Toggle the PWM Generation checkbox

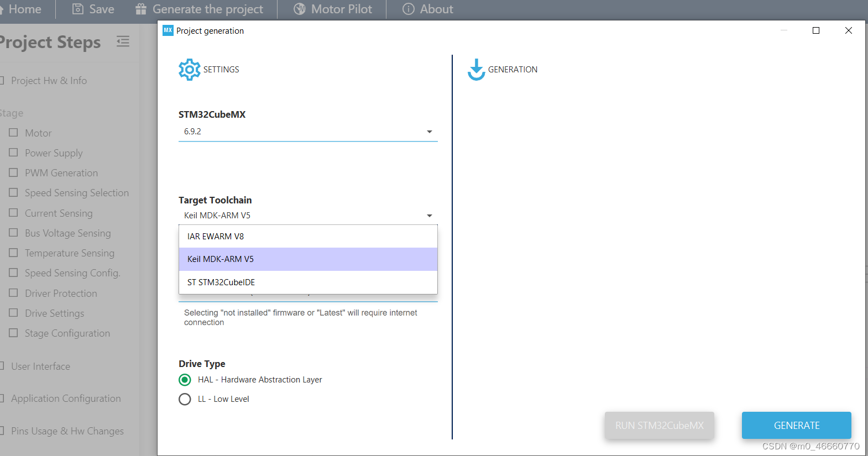tap(13, 172)
